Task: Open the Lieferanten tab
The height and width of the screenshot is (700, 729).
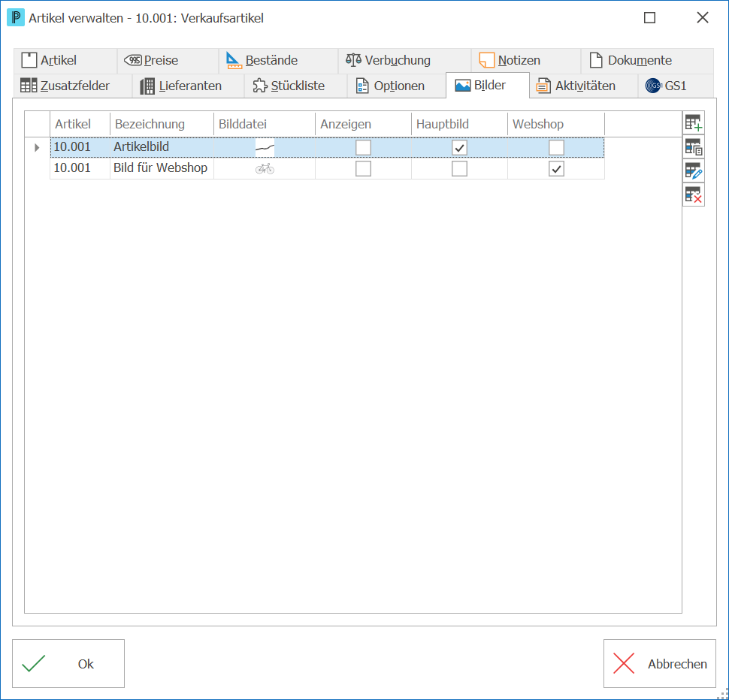Action: (x=189, y=86)
